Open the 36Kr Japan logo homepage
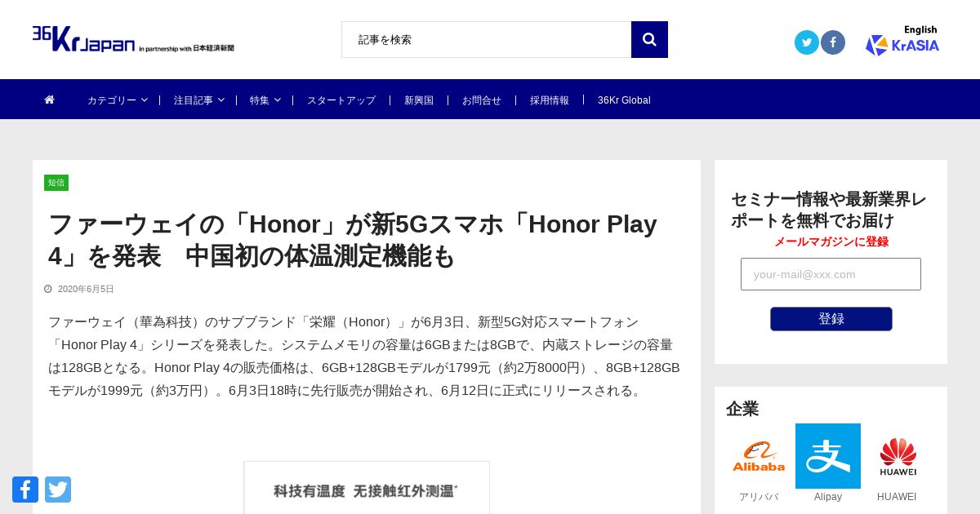The height and width of the screenshot is (514, 980). pyautogui.click(x=133, y=39)
